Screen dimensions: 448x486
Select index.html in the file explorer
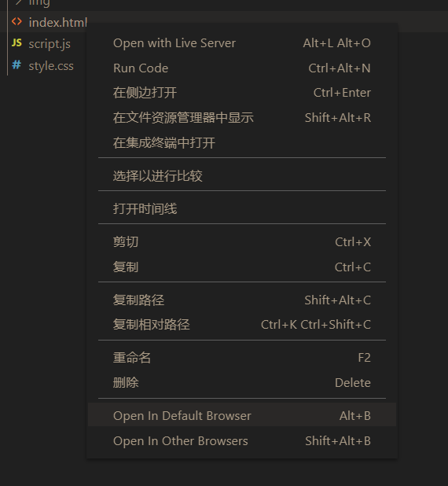point(58,22)
